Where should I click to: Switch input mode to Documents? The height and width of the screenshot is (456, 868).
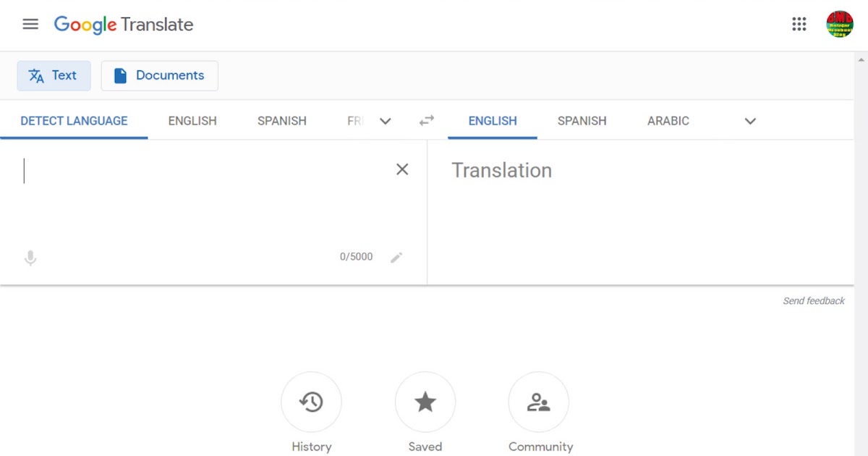click(159, 75)
